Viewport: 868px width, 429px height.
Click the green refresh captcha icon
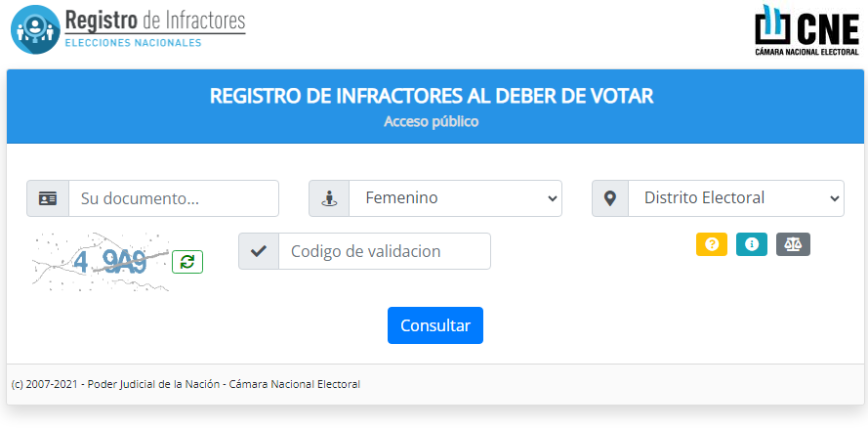pos(187,262)
